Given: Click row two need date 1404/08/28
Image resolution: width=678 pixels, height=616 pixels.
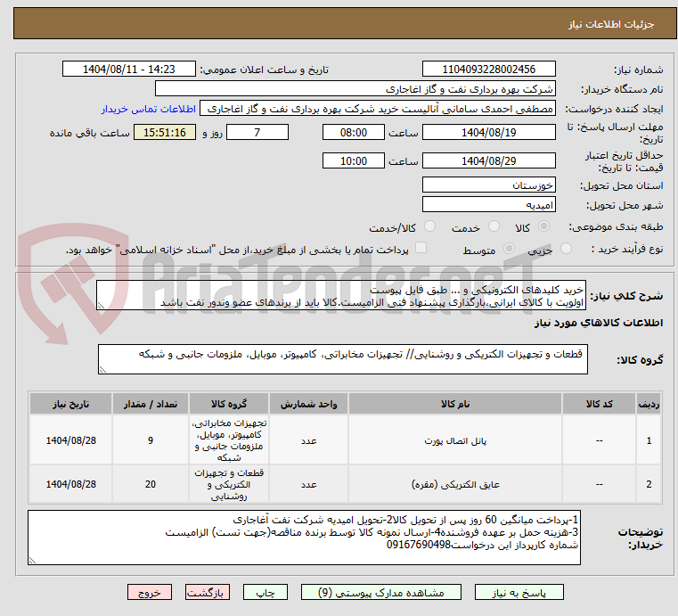Looking at the screenshot, I should [71, 484].
